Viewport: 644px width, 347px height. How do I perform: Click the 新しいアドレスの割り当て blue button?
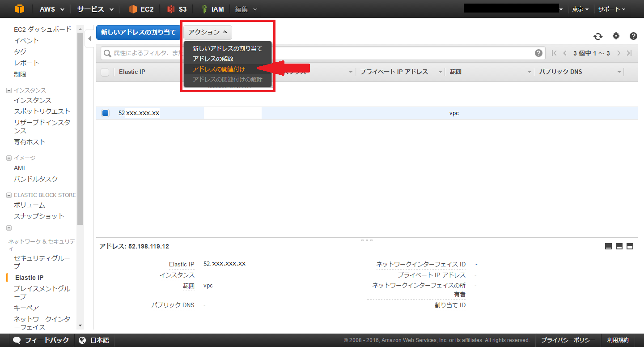coord(138,32)
